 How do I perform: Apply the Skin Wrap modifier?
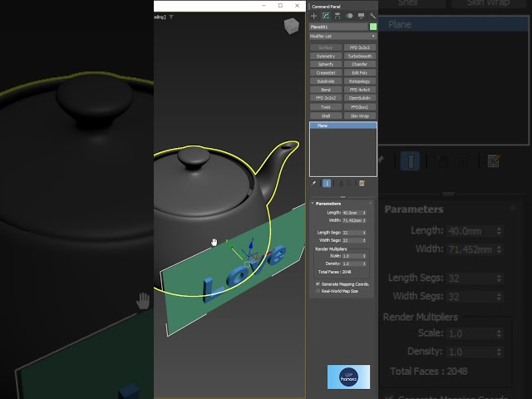[x=360, y=116]
